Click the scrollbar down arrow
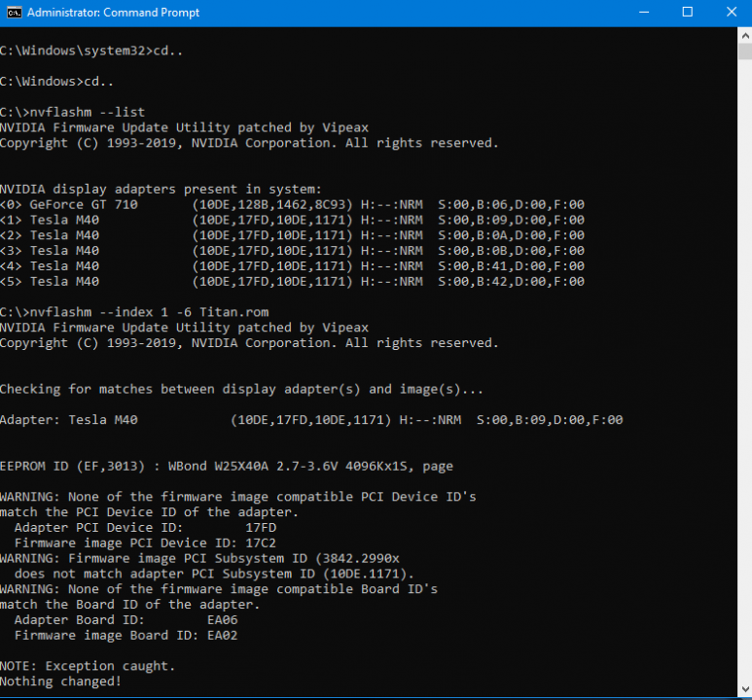This screenshot has width=752, height=700. (x=744, y=691)
